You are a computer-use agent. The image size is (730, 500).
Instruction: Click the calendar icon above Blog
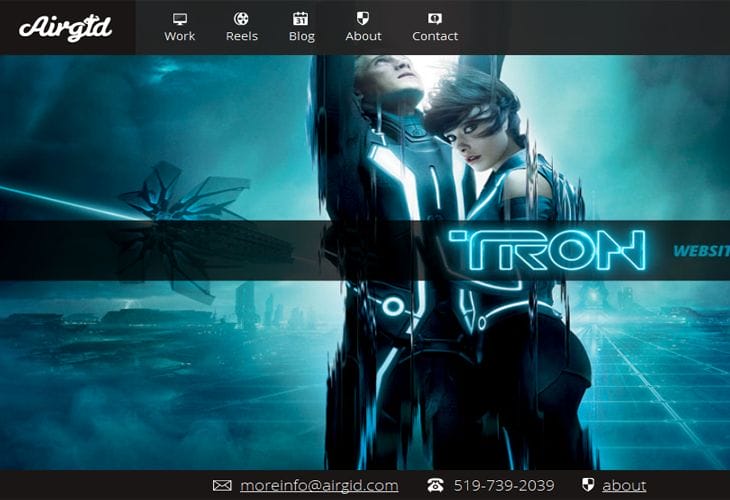(301, 19)
